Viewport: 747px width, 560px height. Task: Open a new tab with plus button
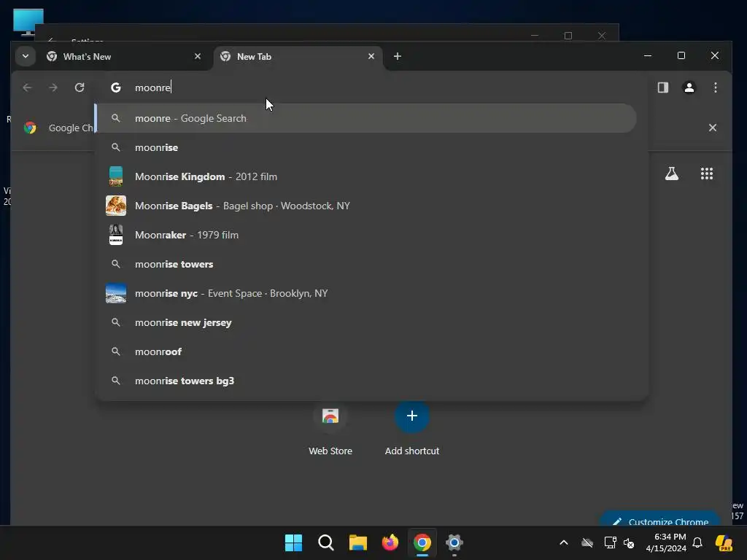tap(398, 56)
